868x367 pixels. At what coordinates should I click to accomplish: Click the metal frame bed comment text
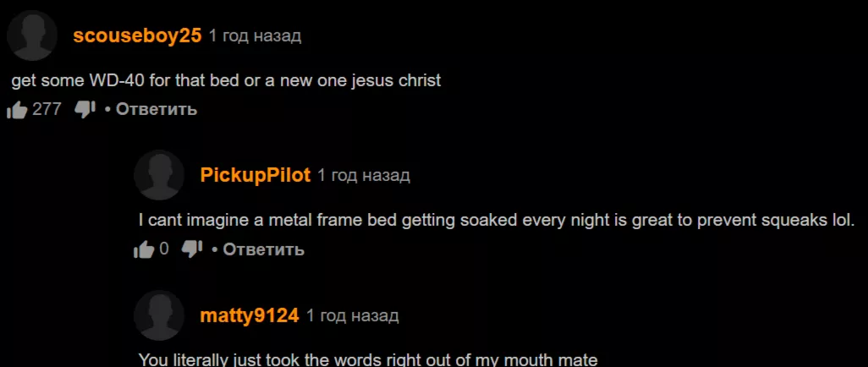click(x=497, y=221)
